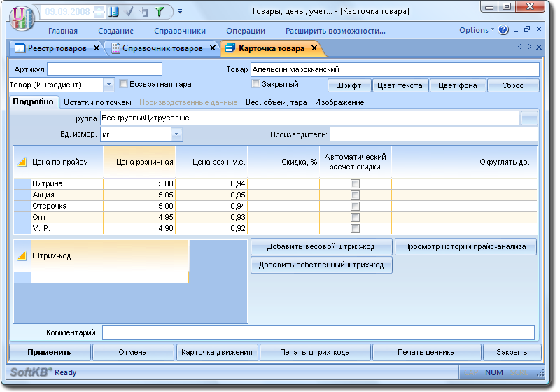The width and height of the screenshot is (560, 392).
Task: Open the Операции ribbon tab
Action: coord(246,31)
